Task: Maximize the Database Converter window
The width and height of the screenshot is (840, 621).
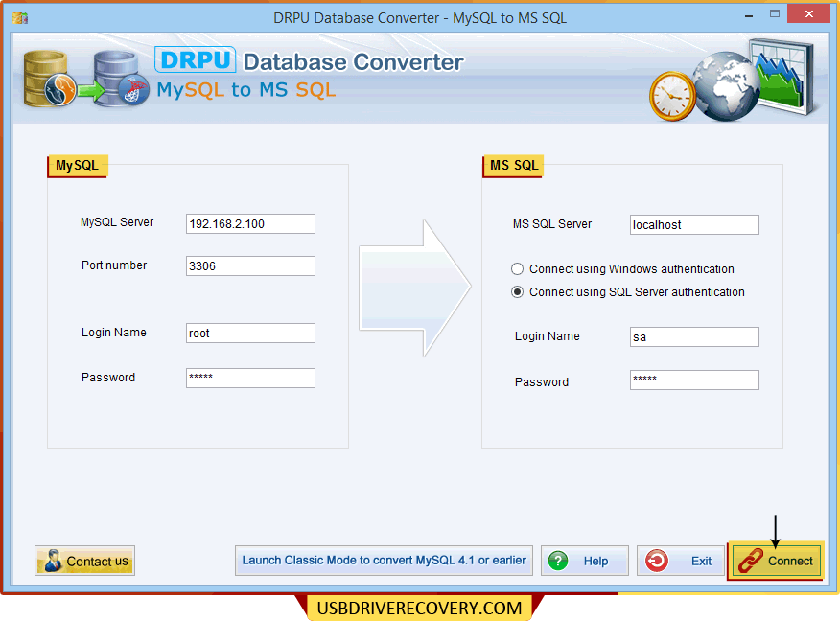Action: 775,14
